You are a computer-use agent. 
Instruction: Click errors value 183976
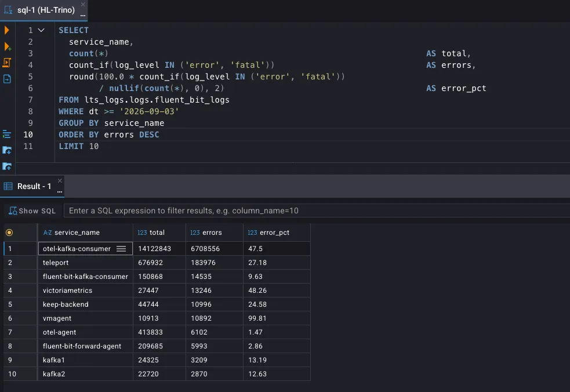(214, 263)
